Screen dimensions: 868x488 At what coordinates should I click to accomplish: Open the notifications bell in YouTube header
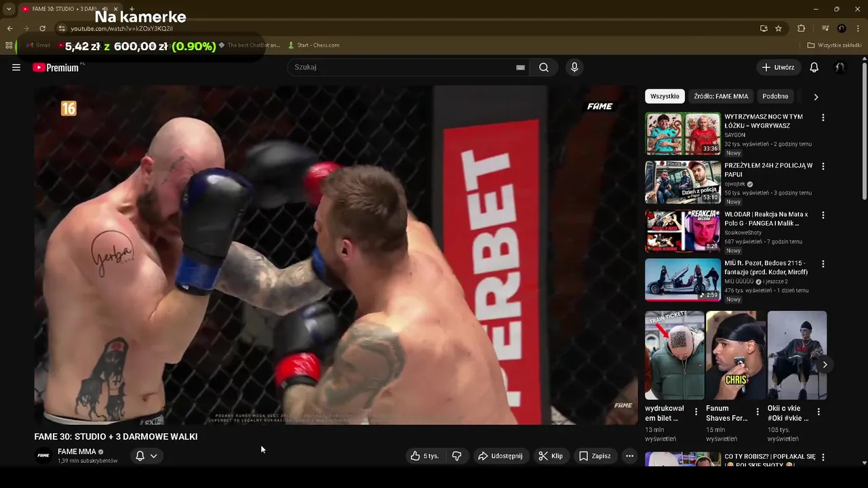point(814,67)
